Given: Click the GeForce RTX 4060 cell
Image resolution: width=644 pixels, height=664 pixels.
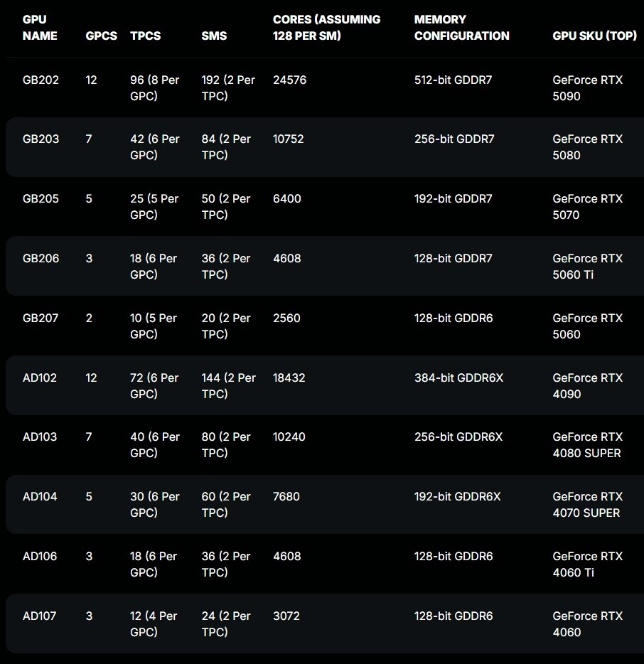Looking at the screenshot, I should click(x=587, y=623).
